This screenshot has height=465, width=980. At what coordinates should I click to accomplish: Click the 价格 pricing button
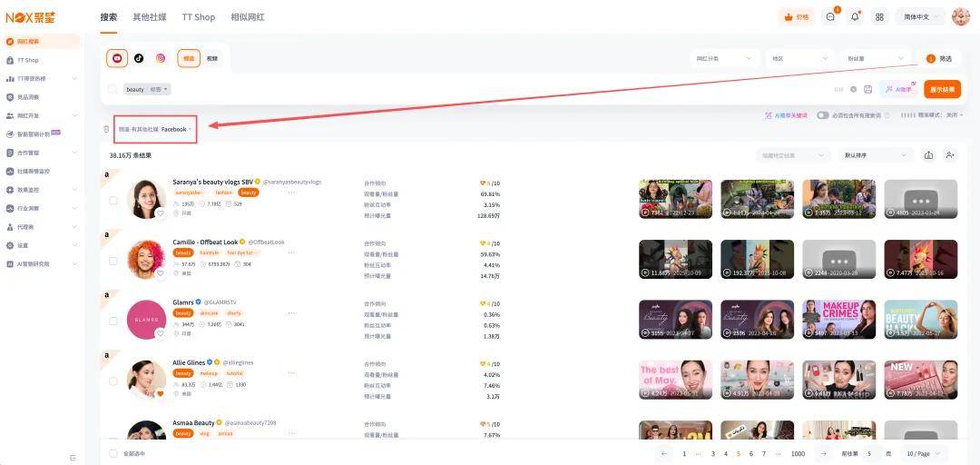(x=796, y=17)
